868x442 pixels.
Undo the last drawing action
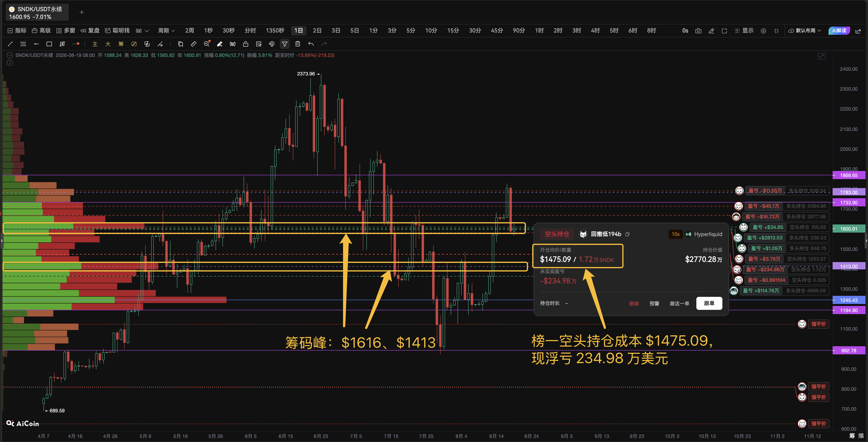point(311,44)
